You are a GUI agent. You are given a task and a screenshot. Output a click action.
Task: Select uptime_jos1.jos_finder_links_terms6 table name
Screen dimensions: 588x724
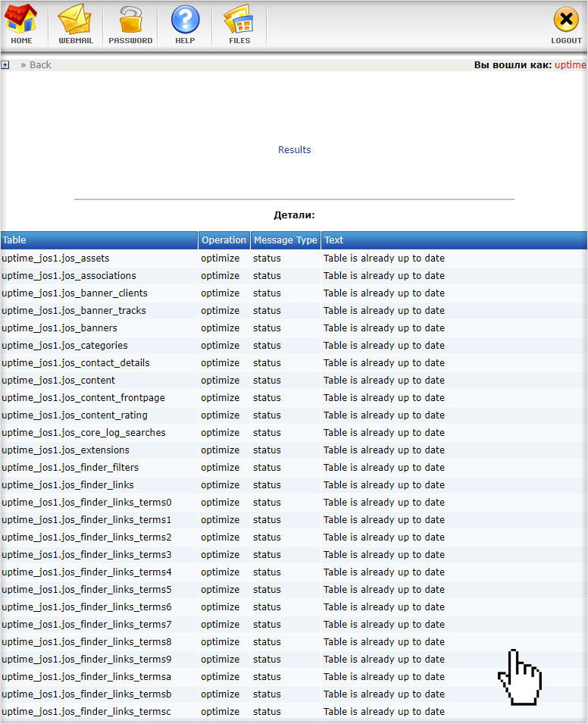(x=86, y=607)
